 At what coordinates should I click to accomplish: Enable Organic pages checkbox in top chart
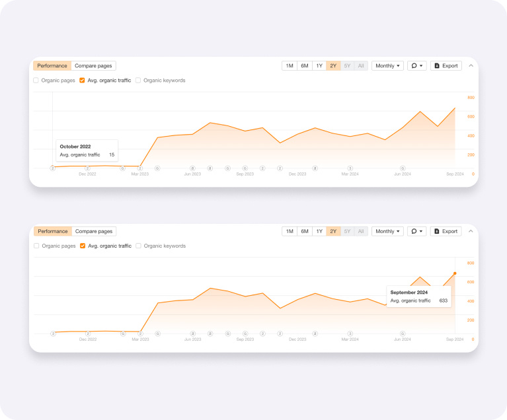[36, 80]
